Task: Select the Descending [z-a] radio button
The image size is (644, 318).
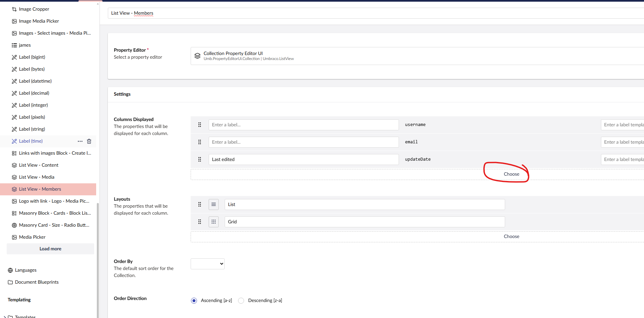Action: pyautogui.click(x=241, y=301)
